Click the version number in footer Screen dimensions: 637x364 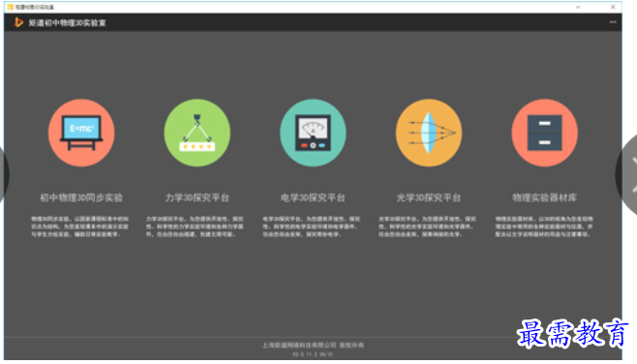[313, 354]
